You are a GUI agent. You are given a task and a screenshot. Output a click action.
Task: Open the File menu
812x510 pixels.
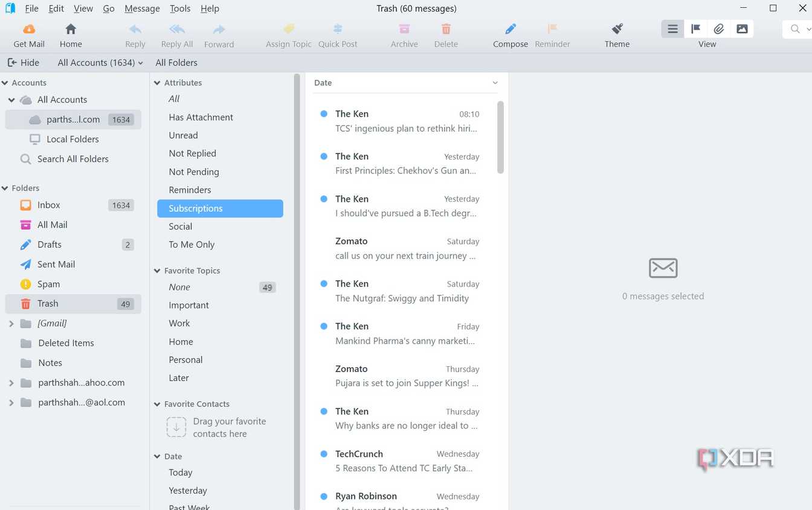[31, 8]
